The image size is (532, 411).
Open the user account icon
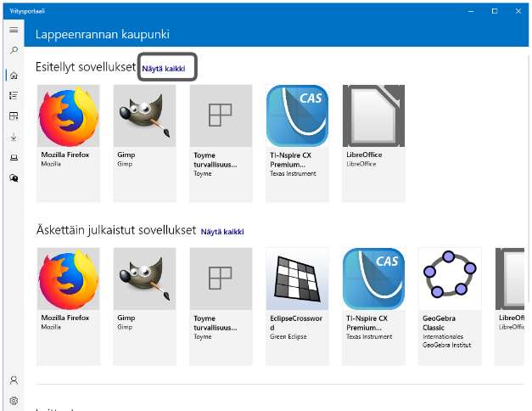tap(14, 380)
